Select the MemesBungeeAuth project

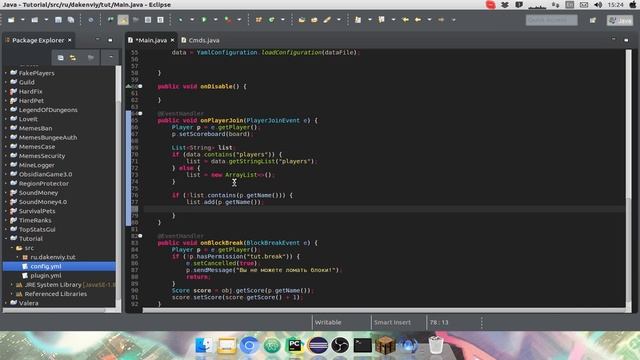[x=48, y=138]
